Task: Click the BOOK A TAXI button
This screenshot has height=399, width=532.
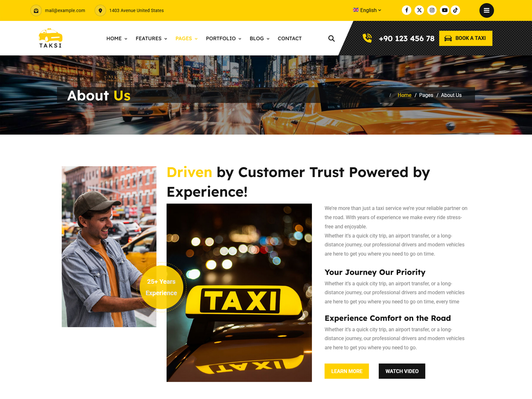Action: (x=465, y=38)
